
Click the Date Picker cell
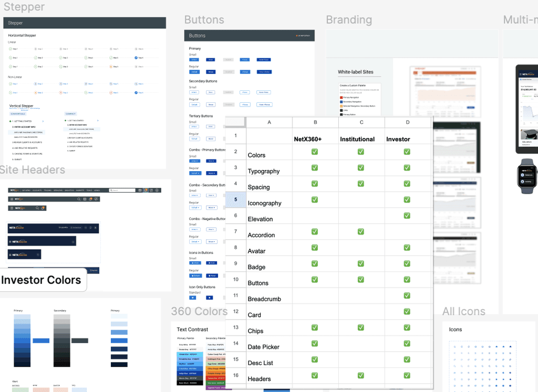pos(270,344)
